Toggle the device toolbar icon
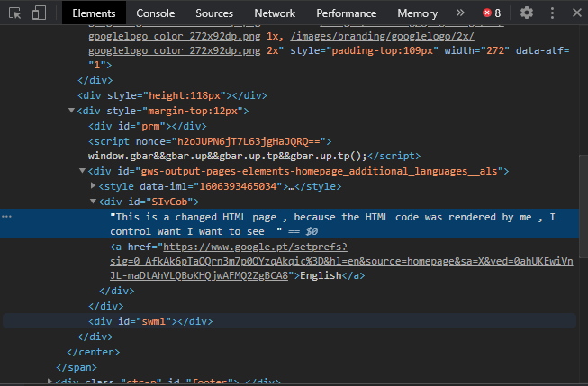Screen dimensions: 588x386 pyautogui.click(x=39, y=13)
